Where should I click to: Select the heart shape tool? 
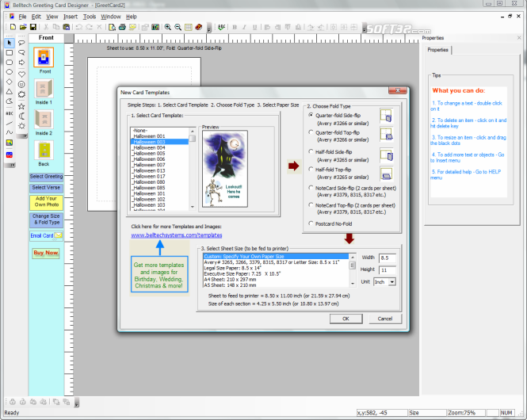21,74
